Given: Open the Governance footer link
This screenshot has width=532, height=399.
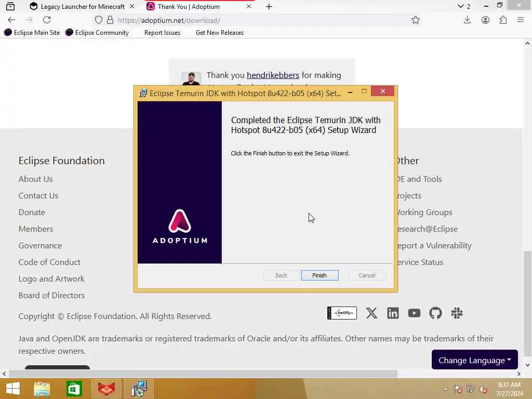Looking at the screenshot, I should (x=41, y=245).
